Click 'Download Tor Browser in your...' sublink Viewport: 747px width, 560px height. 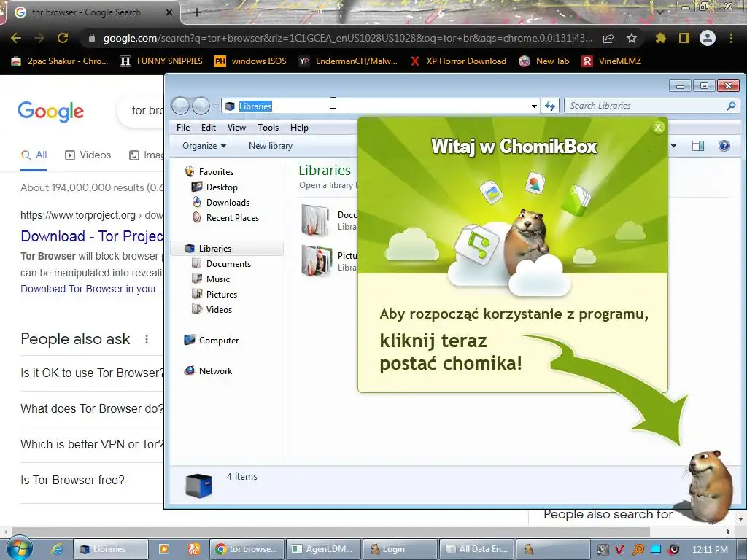tap(92, 289)
